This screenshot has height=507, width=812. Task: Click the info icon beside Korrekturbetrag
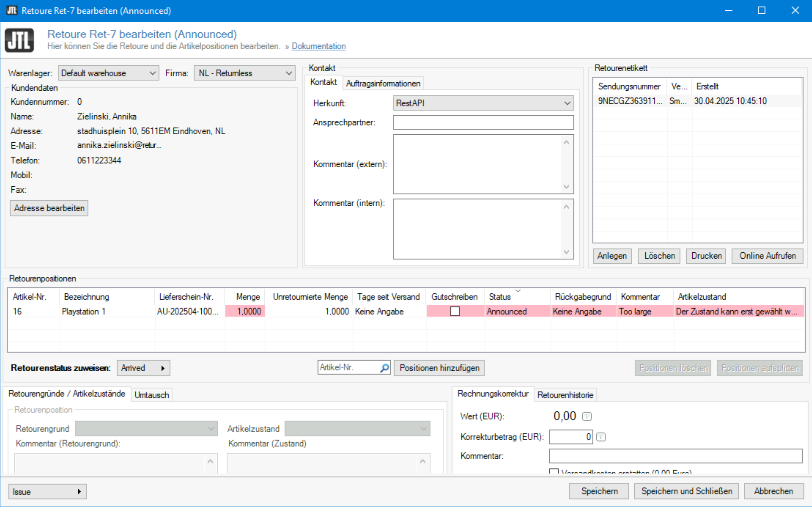pyautogui.click(x=601, y=437)
